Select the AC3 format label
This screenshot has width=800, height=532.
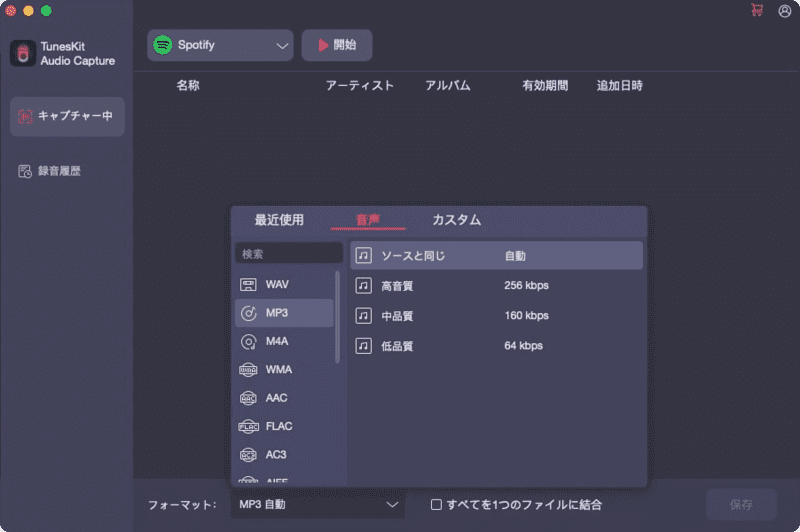click(276, 454)
